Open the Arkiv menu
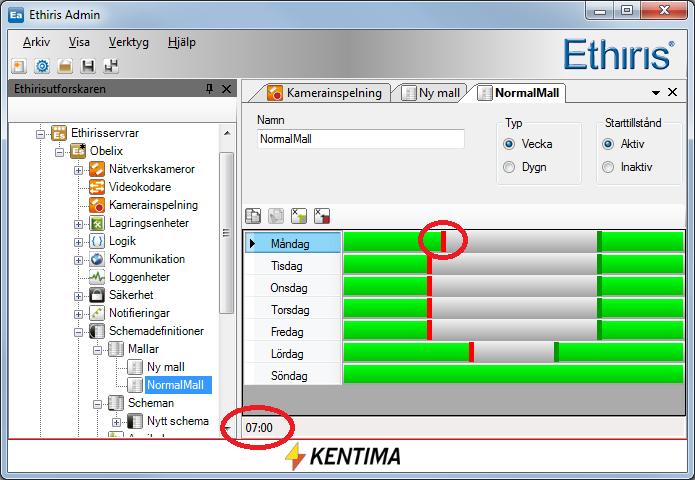 tap(36, 43)
